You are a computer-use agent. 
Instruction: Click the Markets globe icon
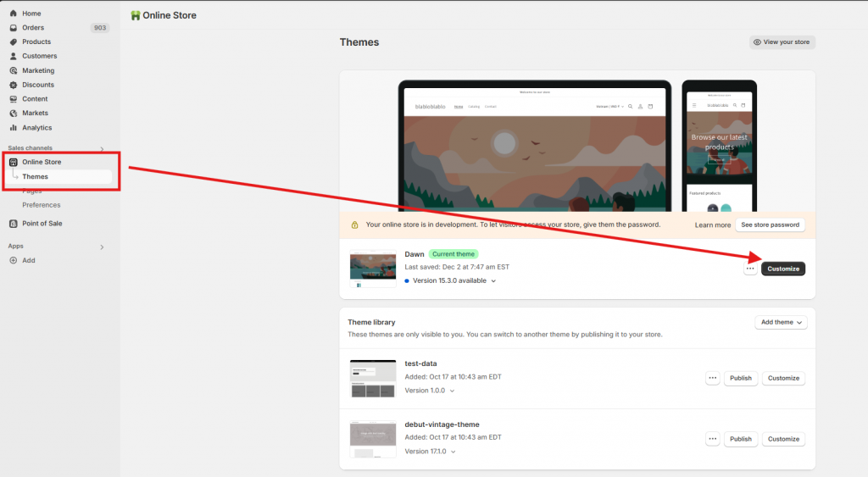(x=14, y=113)
